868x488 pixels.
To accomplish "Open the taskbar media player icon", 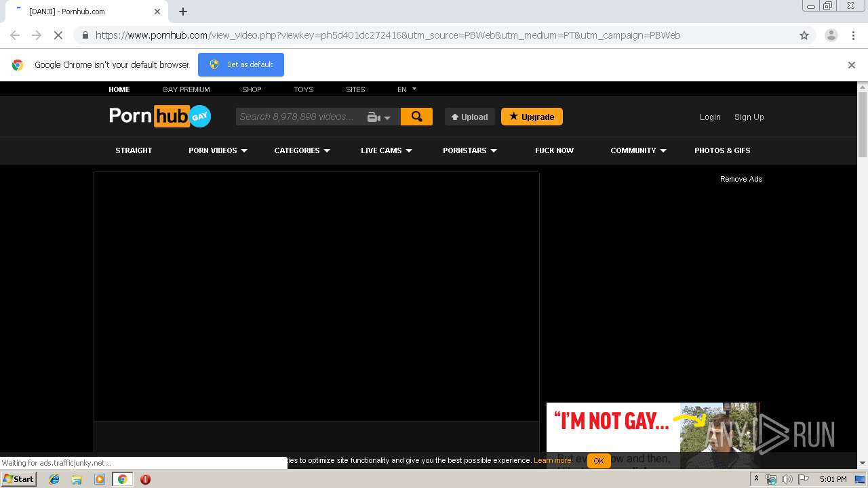I will coord(100,479).
